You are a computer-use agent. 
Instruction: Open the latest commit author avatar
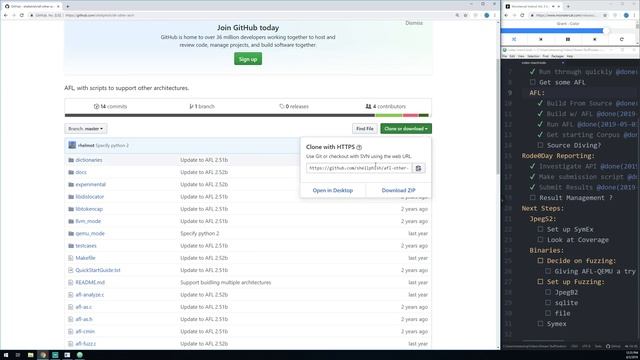point(72,145)
